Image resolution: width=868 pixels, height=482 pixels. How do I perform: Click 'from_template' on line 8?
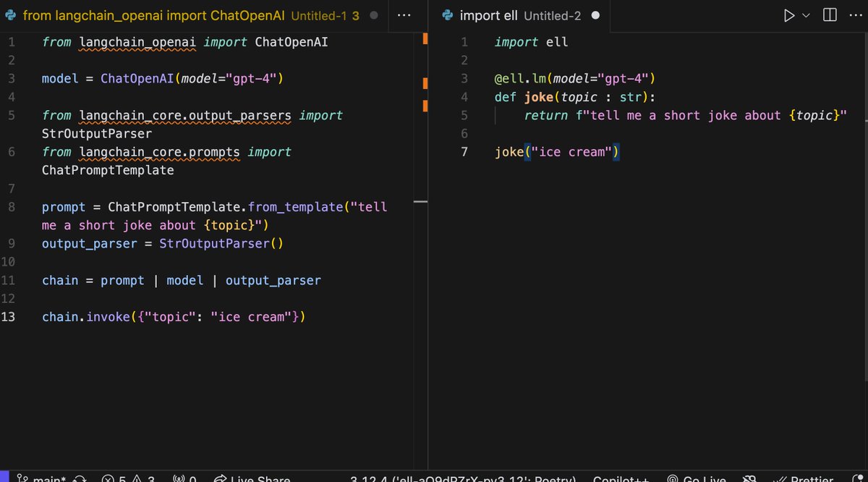point(295,207)
